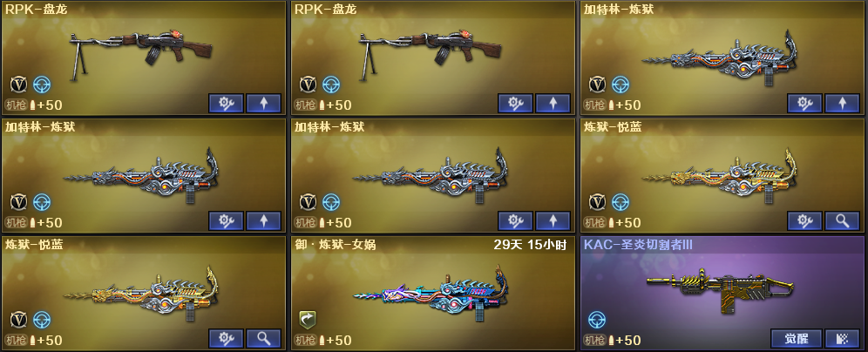This screenshot has width=868, height=352.
Task: Click the 御·炼狱-女娲 weapon title
Action: click(x=336, y=245)
